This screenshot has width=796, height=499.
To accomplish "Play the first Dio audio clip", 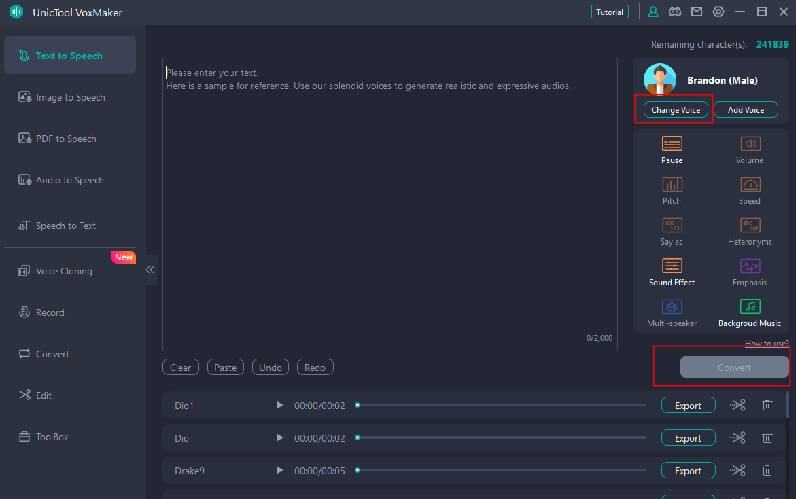I will (x=280, y=405).
